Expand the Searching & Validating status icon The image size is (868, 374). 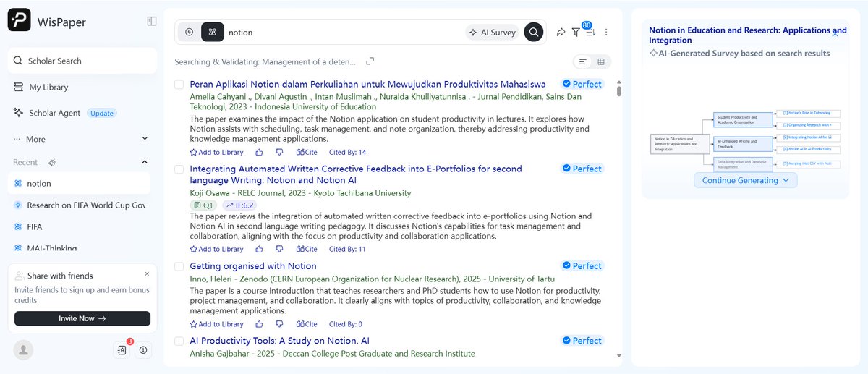[370, 61]
